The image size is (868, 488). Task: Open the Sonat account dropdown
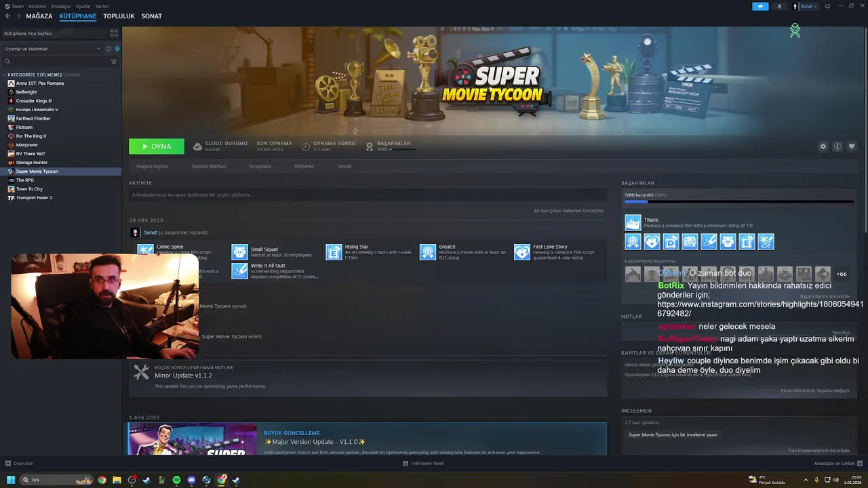(x=805, y=6)
